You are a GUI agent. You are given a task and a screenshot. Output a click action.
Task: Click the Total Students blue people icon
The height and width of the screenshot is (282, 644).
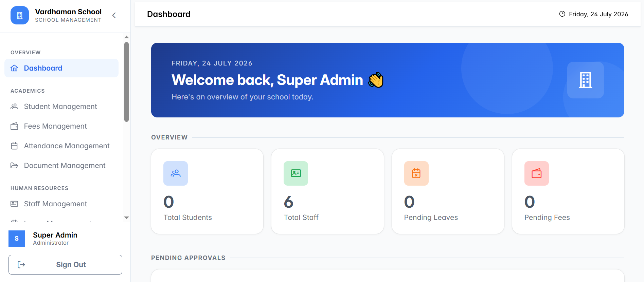point(176,173)
